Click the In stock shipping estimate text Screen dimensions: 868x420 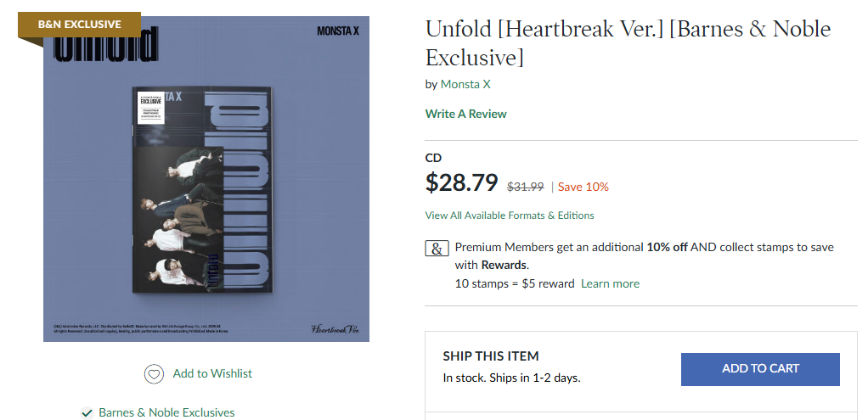pyautogui.click(x=511, y=378)
